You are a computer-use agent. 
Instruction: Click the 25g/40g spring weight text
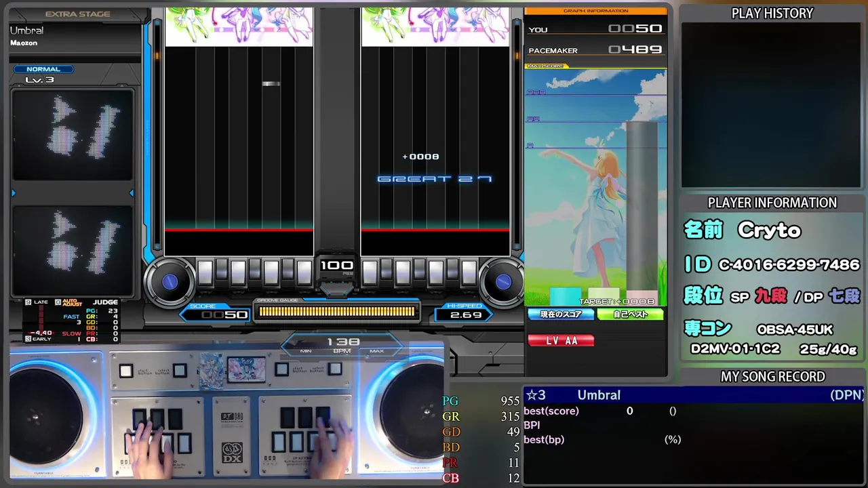pos(829,350)
